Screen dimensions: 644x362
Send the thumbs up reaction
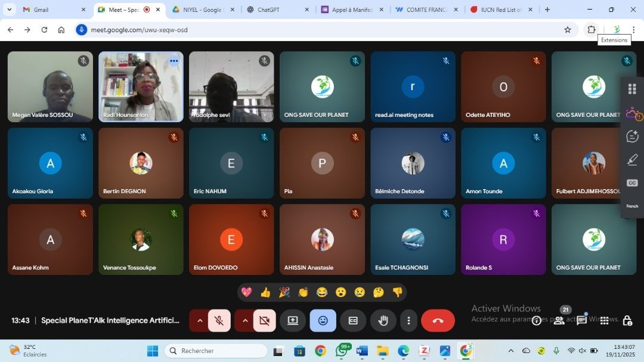click(265, 292)
